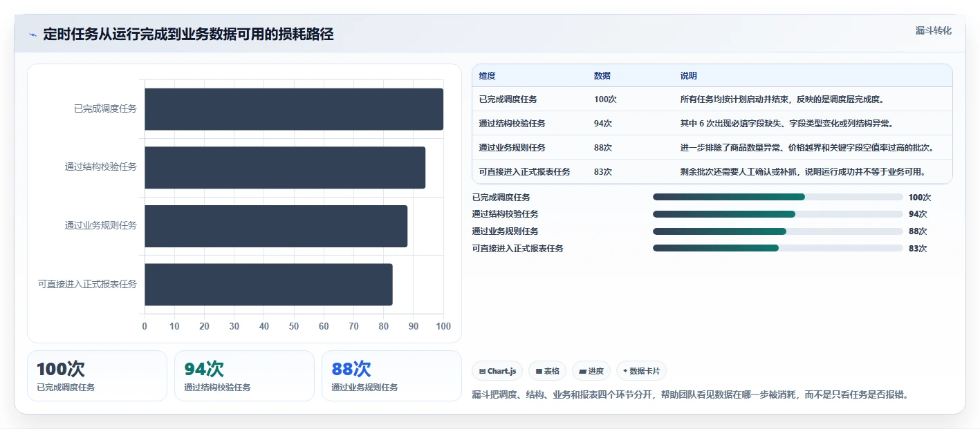The width and height of the screenshot is (980, 429).
Task: Click table cell 通过结构校验任务
Action: click(512, 124)
